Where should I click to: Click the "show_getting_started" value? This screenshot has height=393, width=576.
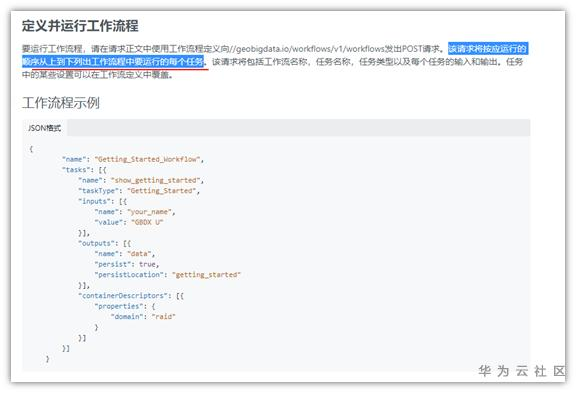click(x=155, y=180)
